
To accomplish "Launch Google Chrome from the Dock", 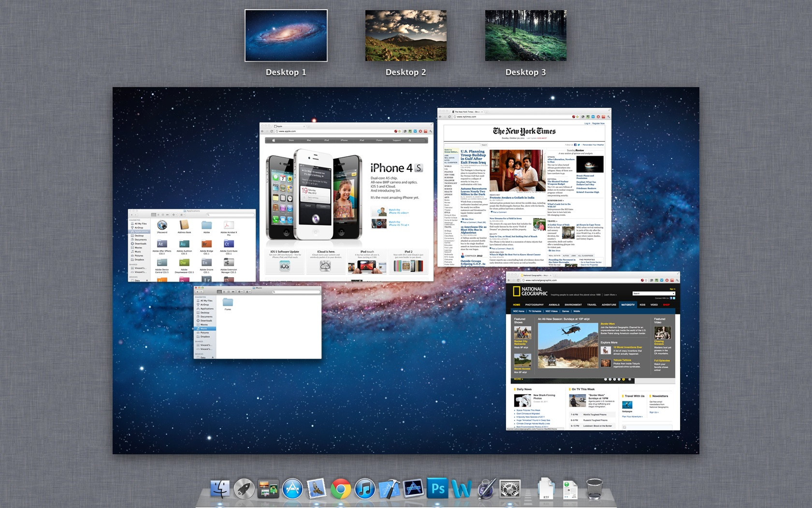I will coord(341,489).
